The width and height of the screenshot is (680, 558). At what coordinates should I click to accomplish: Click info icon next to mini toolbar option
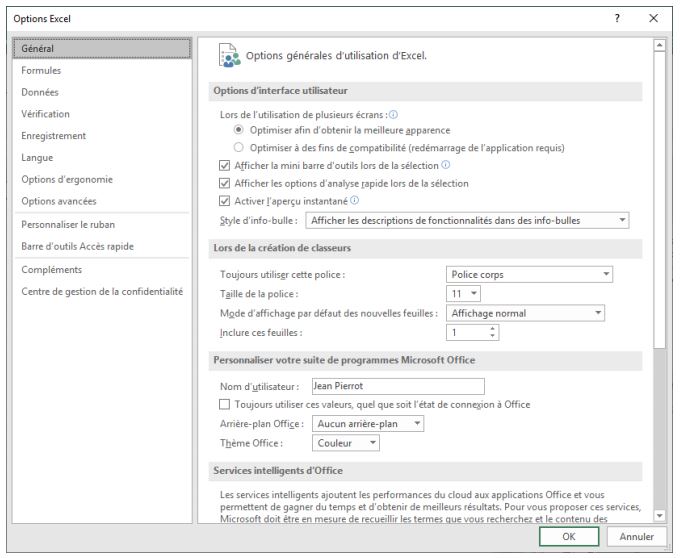(445, 165)
